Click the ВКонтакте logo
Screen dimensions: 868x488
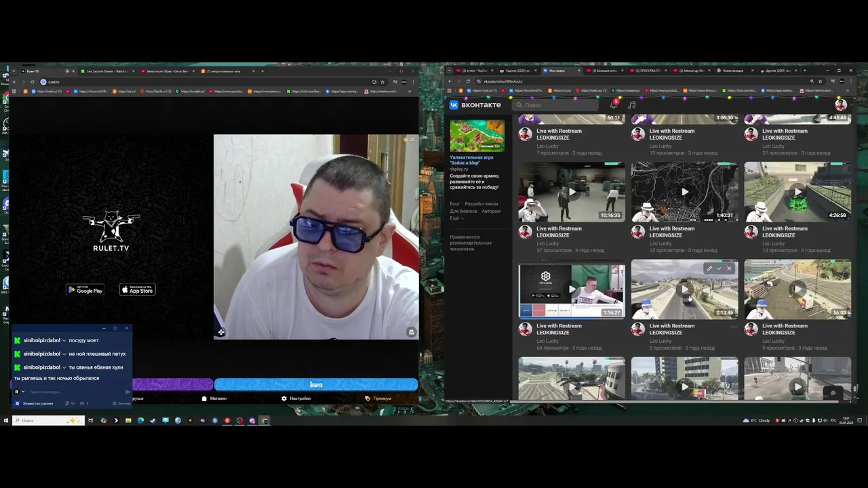475,105
